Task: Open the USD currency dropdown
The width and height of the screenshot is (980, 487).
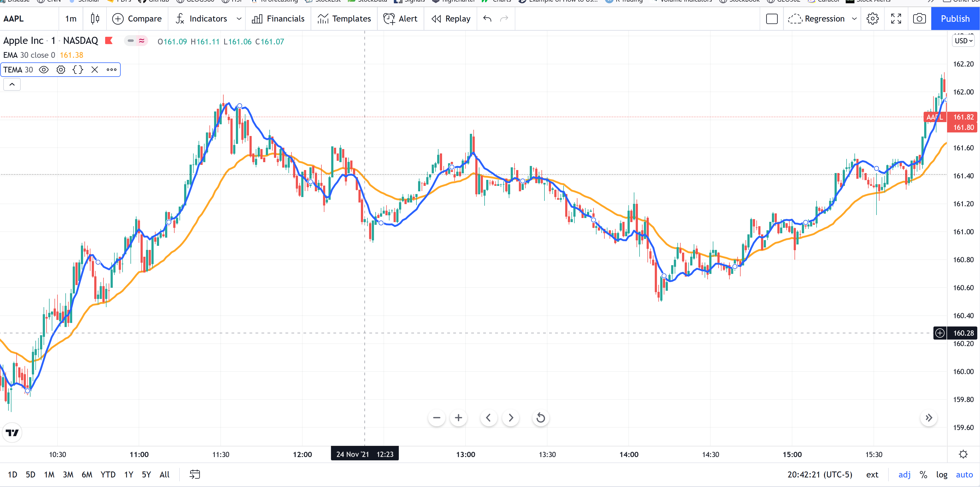Action: [x=964, y=41]
